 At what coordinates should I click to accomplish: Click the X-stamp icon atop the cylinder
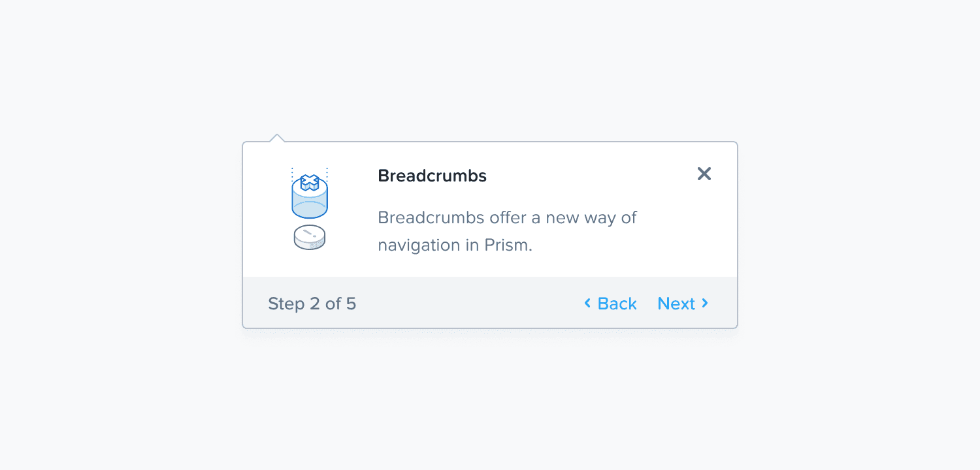point(308,181)
